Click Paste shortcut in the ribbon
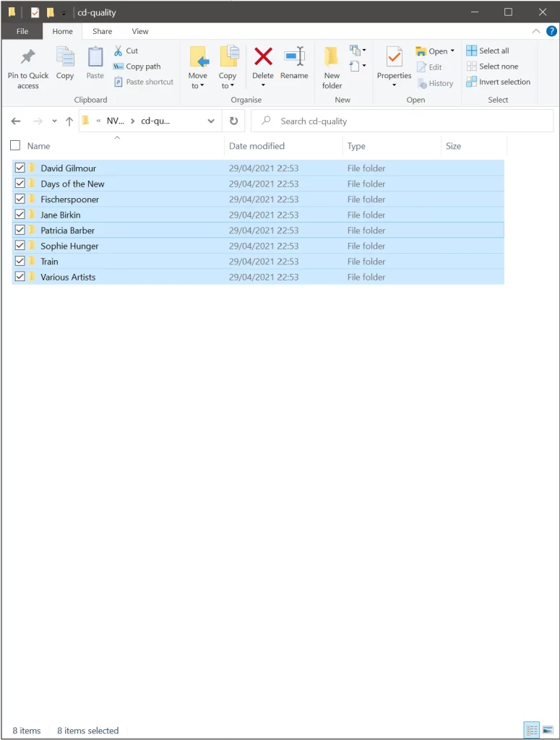560x740 pixels. pyautogui.click(x=144, y=82)
